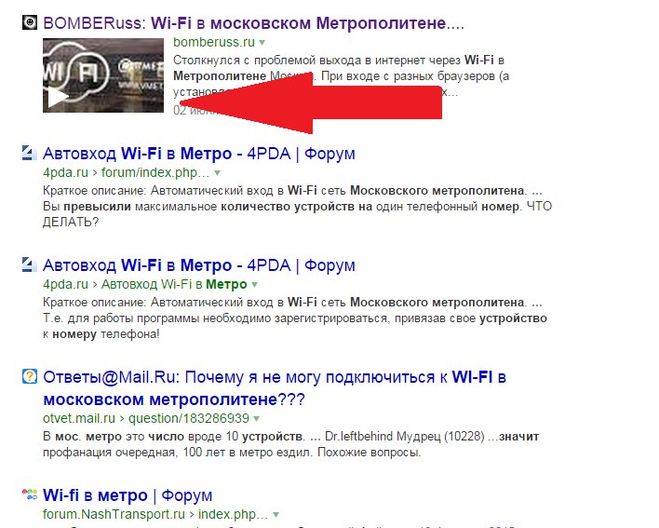Open the Wi-Fi metro video preview image

tap(103, 75)
